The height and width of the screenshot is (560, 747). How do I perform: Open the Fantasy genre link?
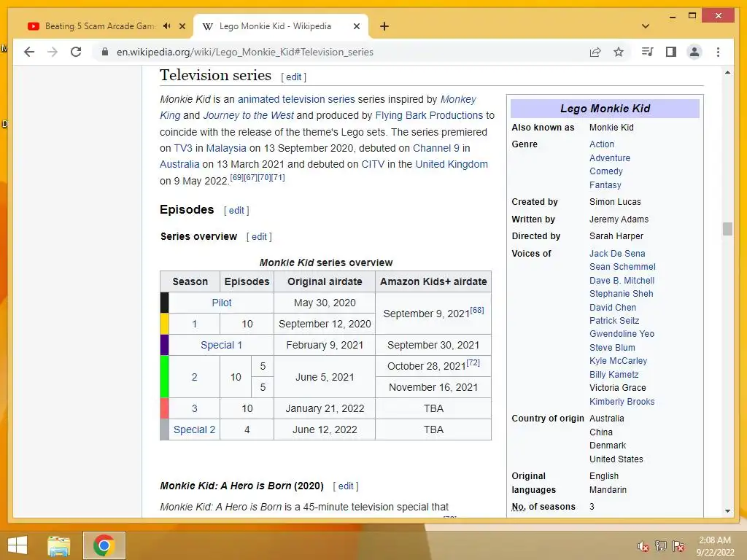pos(605,185)
